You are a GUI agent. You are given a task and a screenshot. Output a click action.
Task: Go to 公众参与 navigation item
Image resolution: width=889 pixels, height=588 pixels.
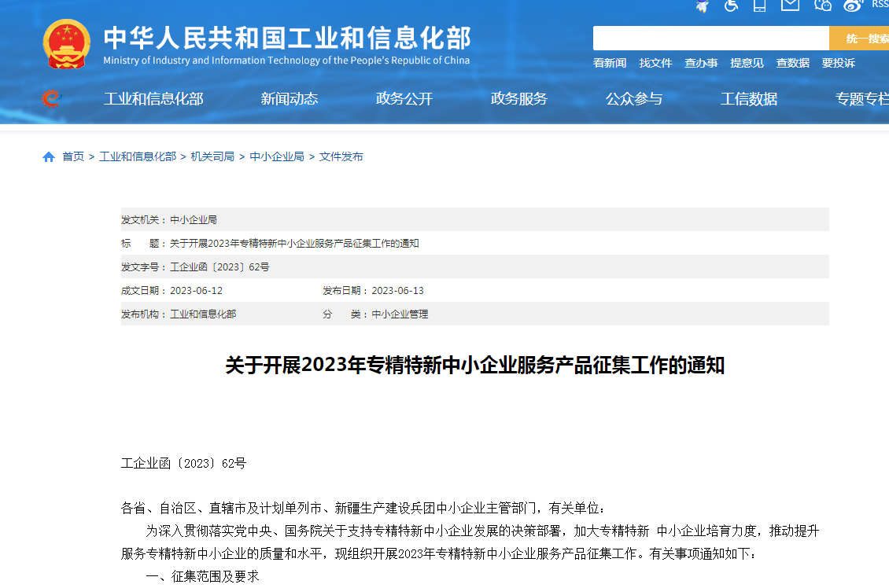634,99
